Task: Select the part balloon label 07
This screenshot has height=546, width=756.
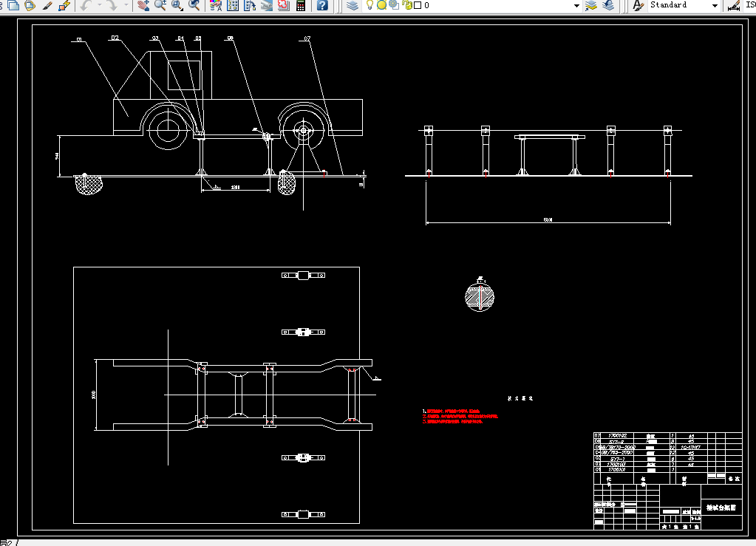Action: (x=307, y=38)
